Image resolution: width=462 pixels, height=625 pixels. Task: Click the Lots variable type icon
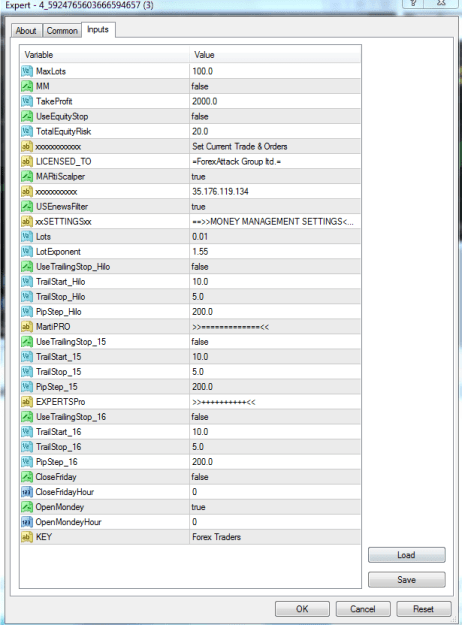pos(27,237)
